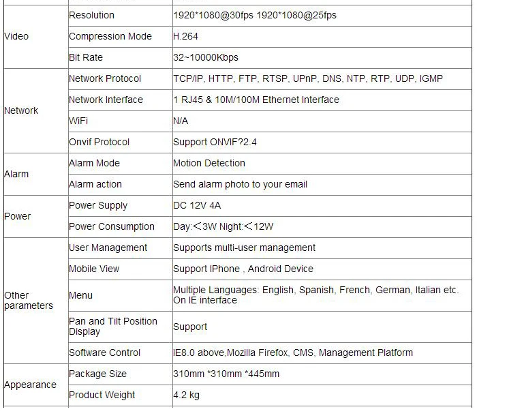Viewport: 524px width, 420px height.
Task: Click the Network Interface RJ45 value
Action: 256,100
